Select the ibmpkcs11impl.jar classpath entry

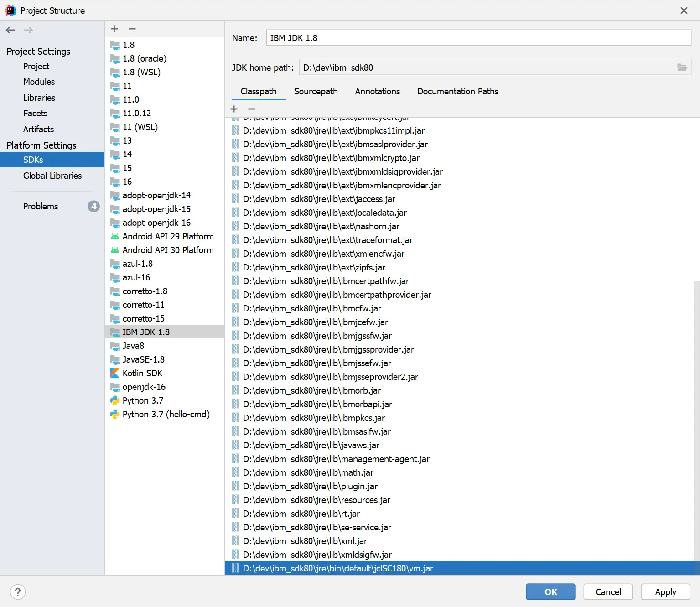pyautogui.click(x=459, y=130)
